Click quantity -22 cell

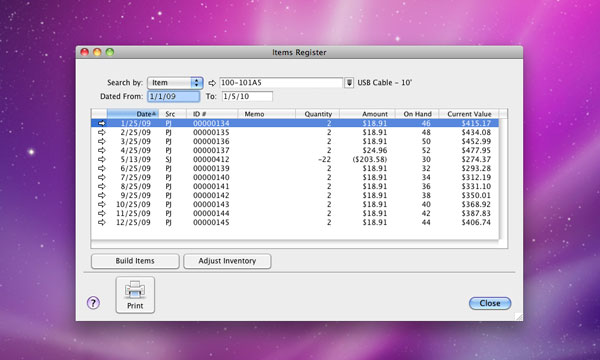[324, 159]
